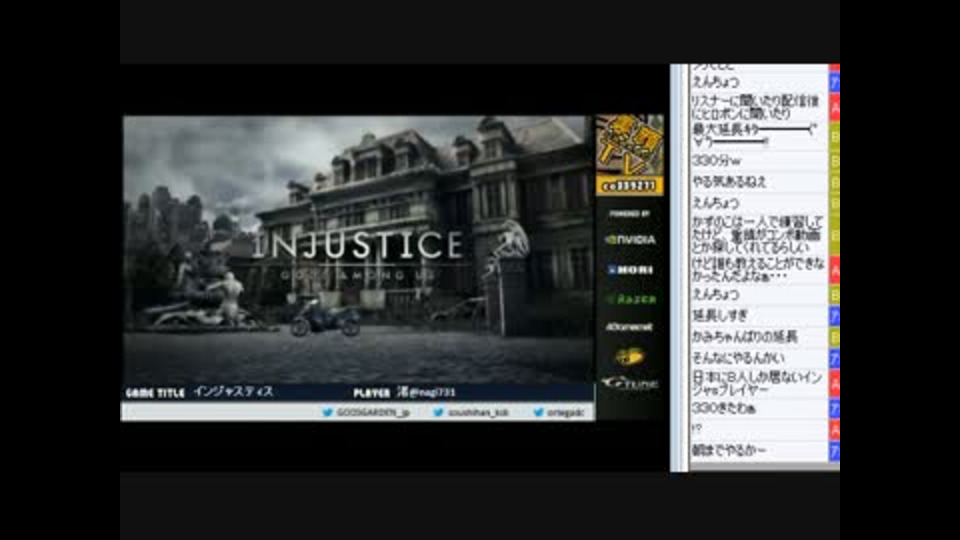Click red A badge beside リスナーに聞いたり comment
Screen dimensions: 960x540
tap(834, 107)
